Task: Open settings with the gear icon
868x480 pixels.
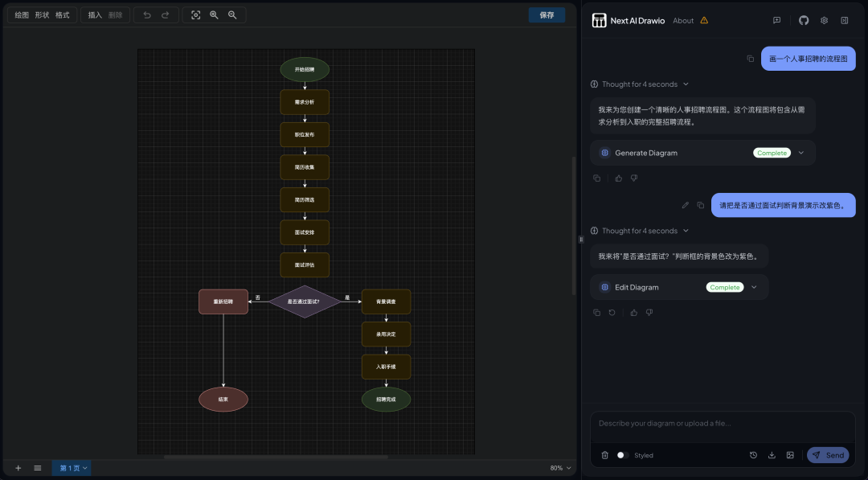Action: click(x=824, y=21)
